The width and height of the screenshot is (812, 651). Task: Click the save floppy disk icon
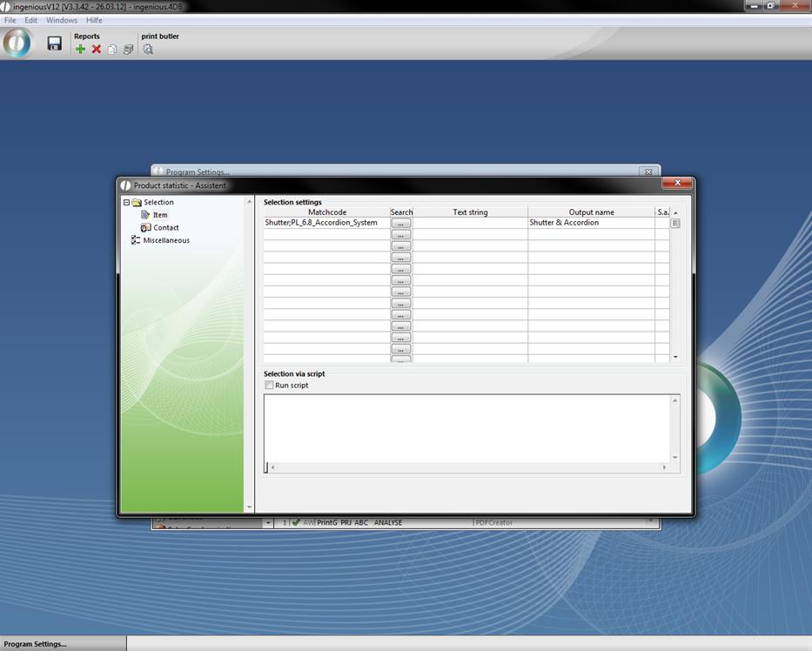point(54,44)
